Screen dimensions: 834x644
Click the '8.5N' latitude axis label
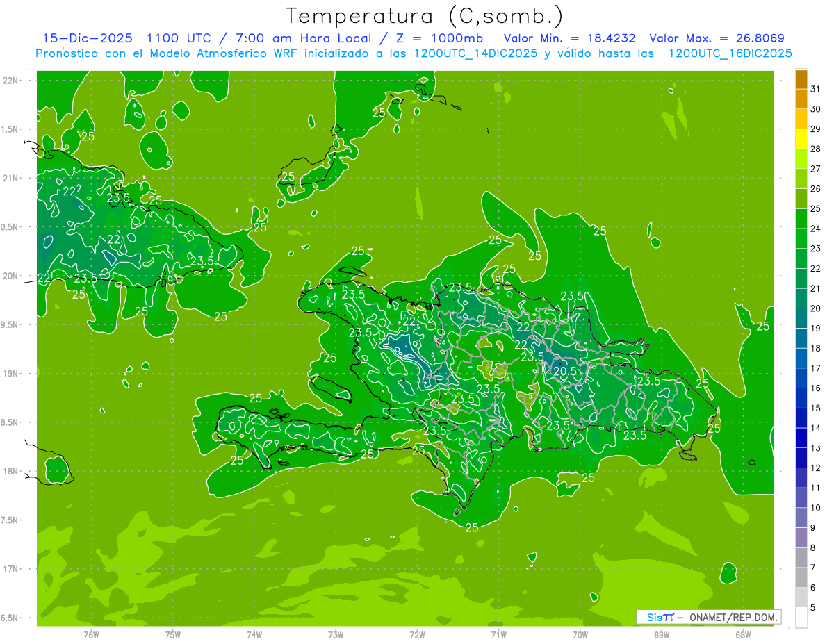[x=10, y=422]
